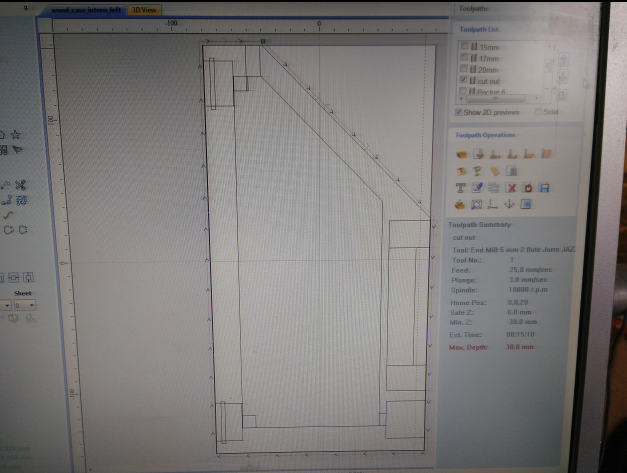
Task: Select the '17mm' toolpath name
Action: 489,59
